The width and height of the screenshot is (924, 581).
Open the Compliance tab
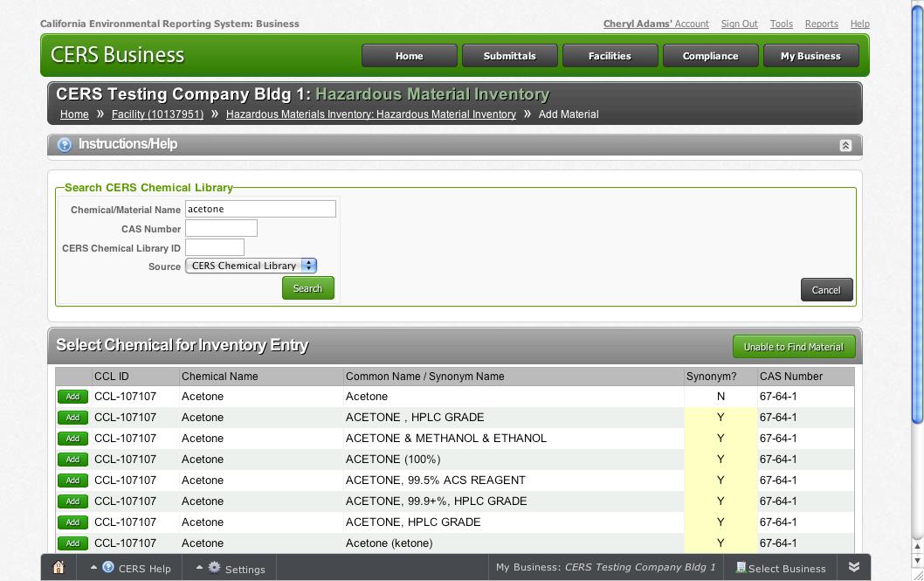[x=711, y=56]
